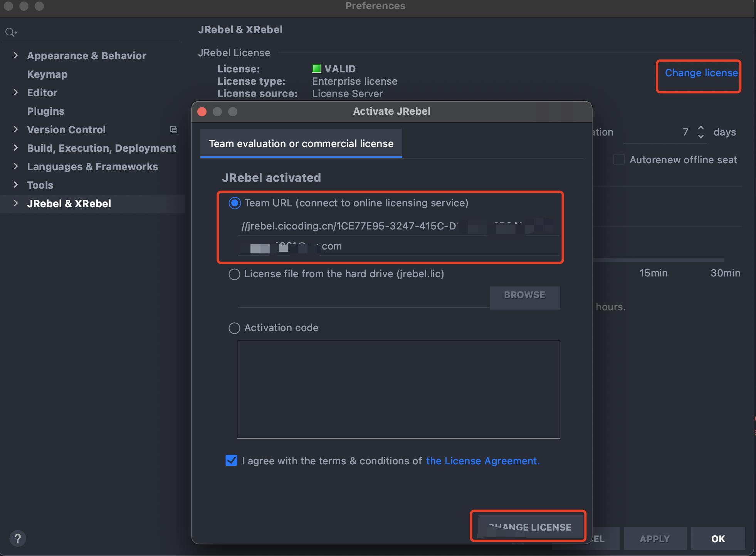
Task: Open the help question mark button
Action: [x=17, y=538]
